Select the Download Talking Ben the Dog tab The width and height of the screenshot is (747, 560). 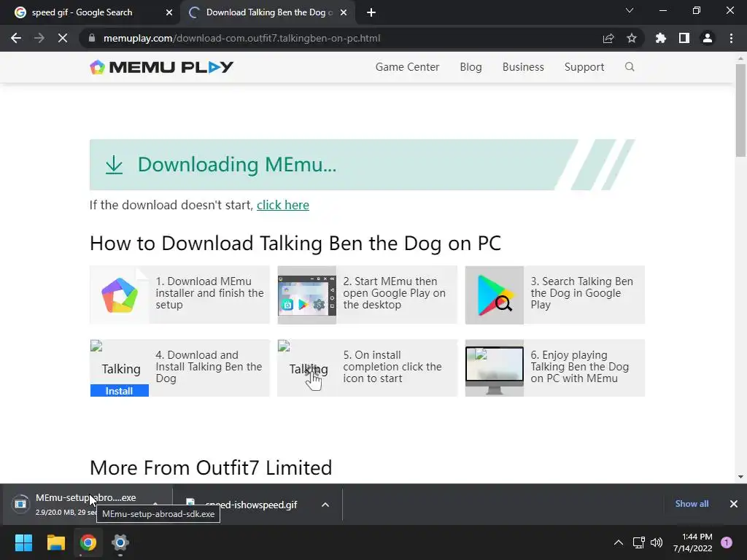click(x=269, y=12)
